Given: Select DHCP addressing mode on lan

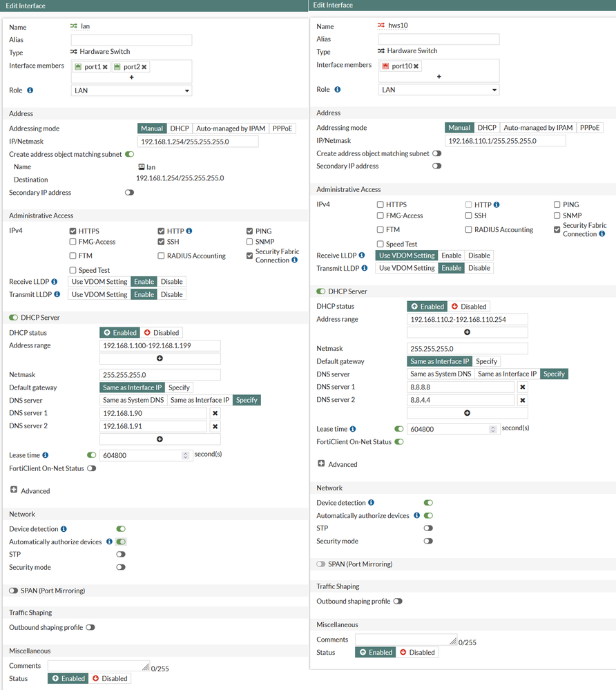Looking at the screenshot, I should point(180,128).
